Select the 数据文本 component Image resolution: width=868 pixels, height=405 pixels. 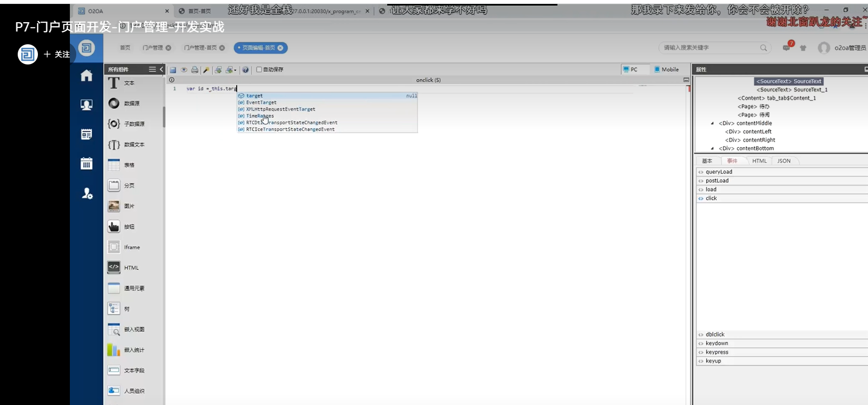pyautogui.click(x=126, y=145)
